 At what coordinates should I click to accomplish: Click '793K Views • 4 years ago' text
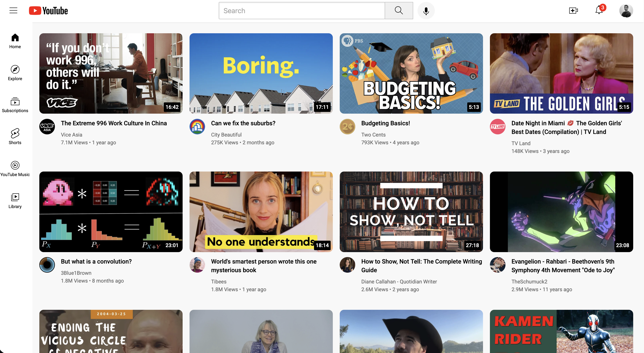(390, 143)
